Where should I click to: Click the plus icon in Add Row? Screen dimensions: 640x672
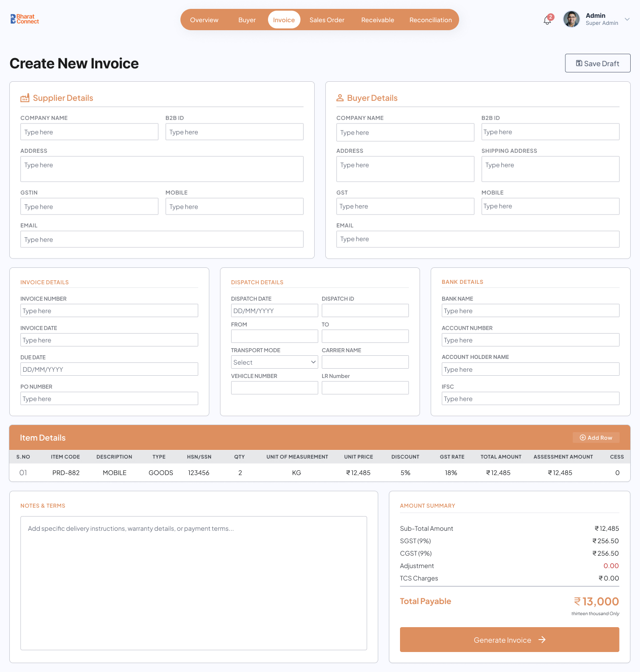click(583, 437)
